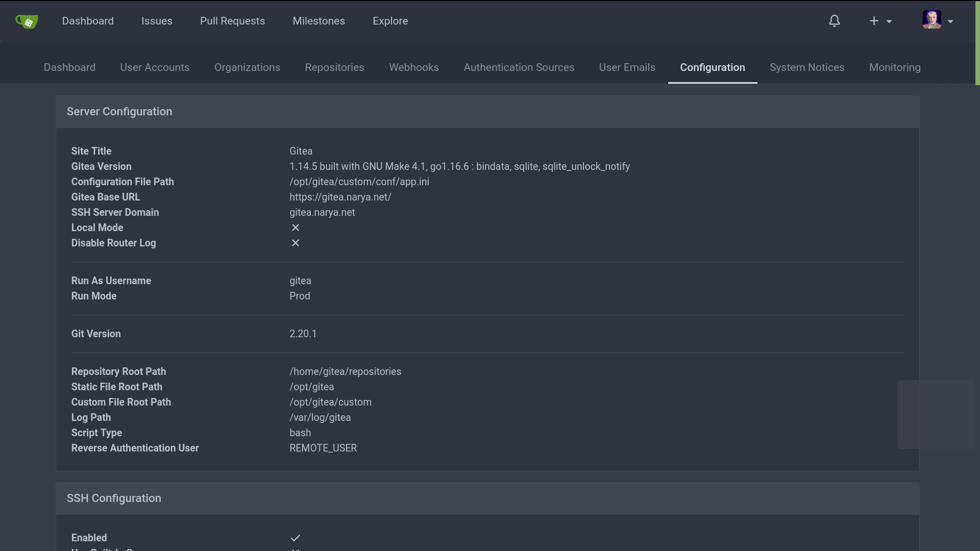Open Pull Requests in the top navigation
Image resolution: width=980 pixels, height=551 pixels.
232,21
